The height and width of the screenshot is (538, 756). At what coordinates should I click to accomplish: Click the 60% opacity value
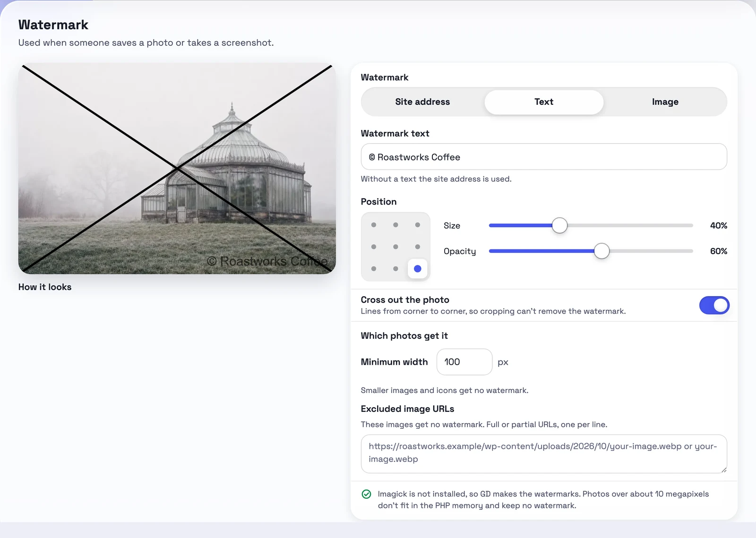tap(718, 251)
